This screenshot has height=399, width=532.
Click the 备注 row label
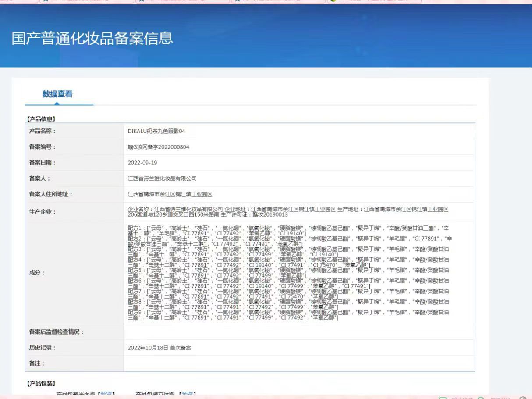[37, 363]
